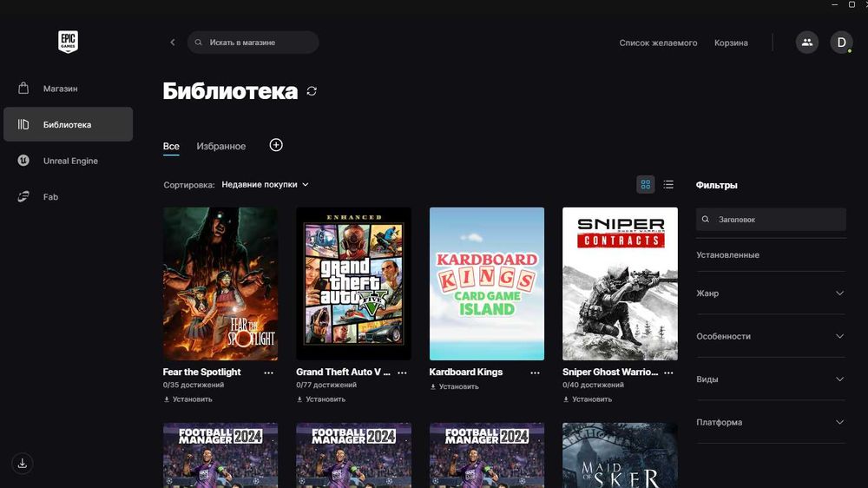Image resolution: width=868 pixels, height=488 pixels.
Task: Click the 0/77 достижений text
Action: (x=326, y=385)
